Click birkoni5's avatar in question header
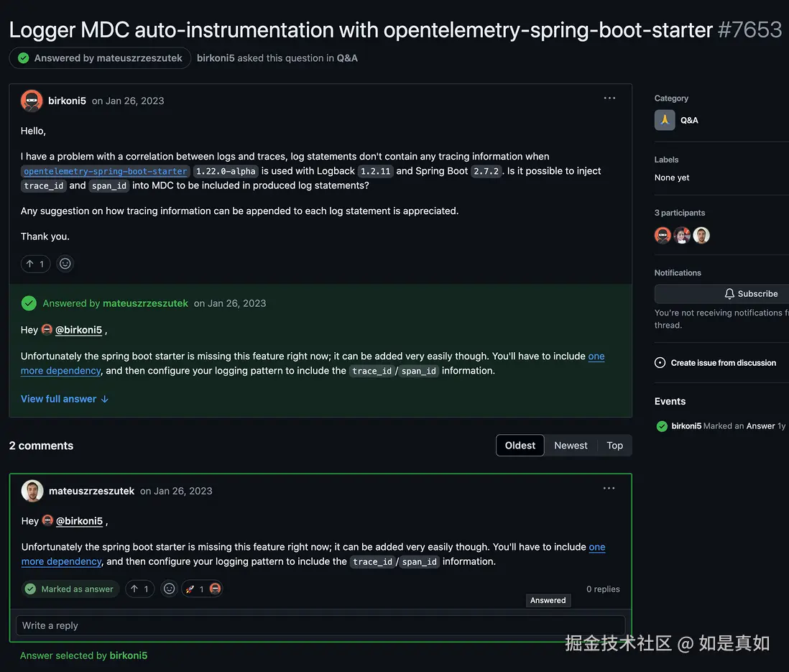This screenshot has width=789, height=672. (x=31, y=101)
